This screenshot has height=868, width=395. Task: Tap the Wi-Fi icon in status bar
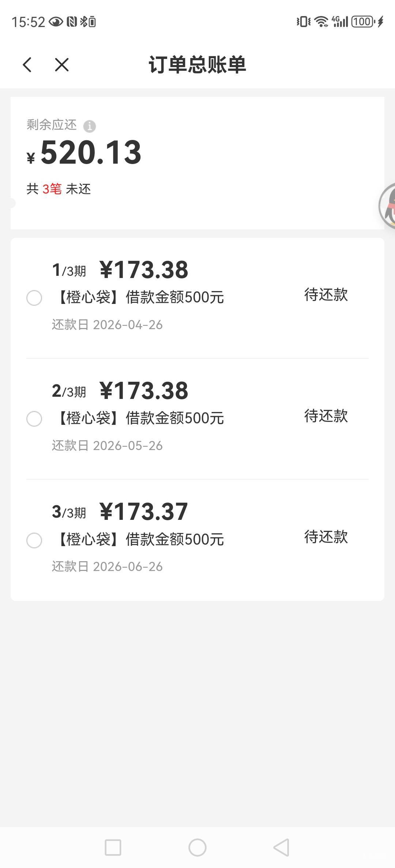pyautogui.click(x=321, y=22)
